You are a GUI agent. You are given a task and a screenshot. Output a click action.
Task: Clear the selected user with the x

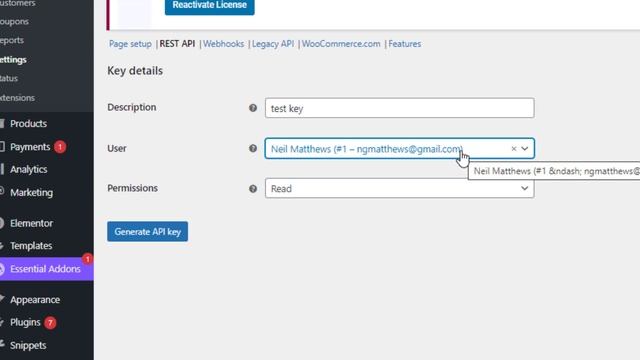tap(514, 149)
